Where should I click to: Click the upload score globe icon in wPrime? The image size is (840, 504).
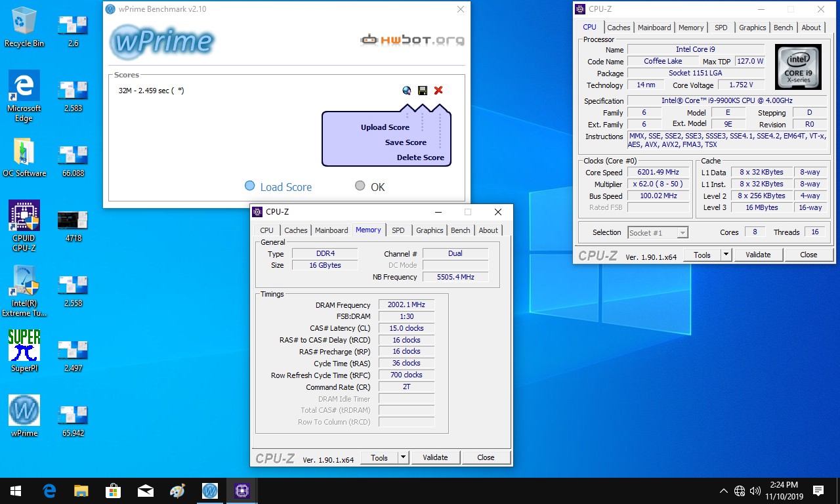pyautogui.click(x=407, y=91)
